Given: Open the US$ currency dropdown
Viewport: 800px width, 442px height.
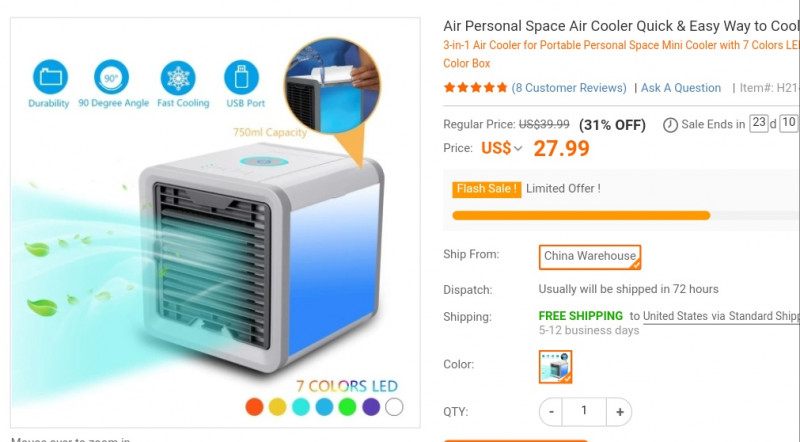Looking at the screenshot, I should pyautogui.click(x=502, y=149).
